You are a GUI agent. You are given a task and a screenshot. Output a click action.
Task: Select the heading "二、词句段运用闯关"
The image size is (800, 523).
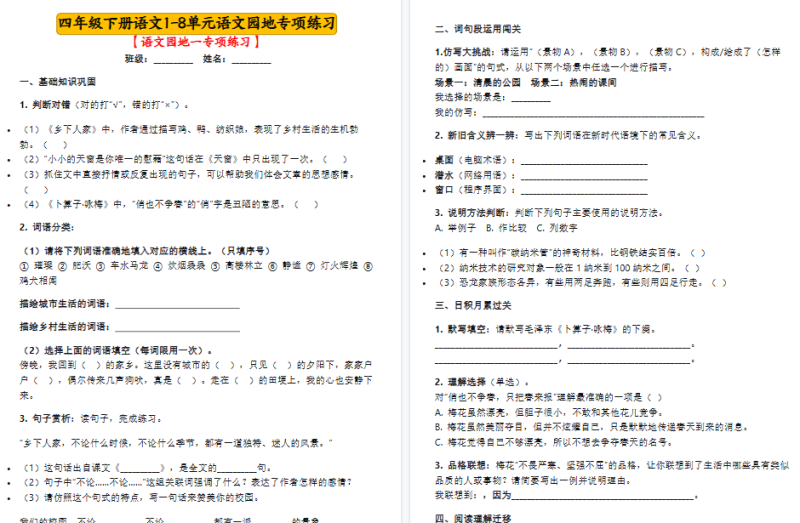(x=478, y=29)
